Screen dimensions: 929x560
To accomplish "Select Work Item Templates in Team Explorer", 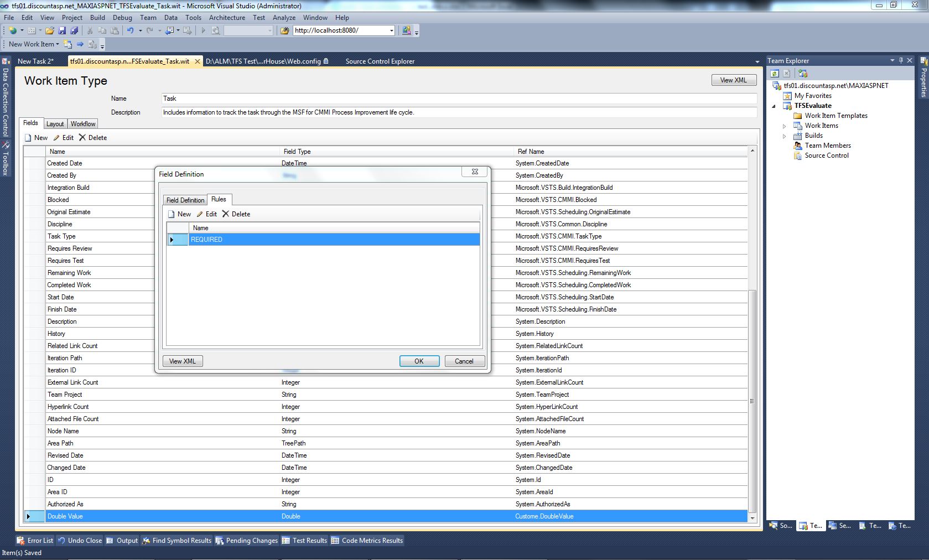I will [x=836, y=116].
